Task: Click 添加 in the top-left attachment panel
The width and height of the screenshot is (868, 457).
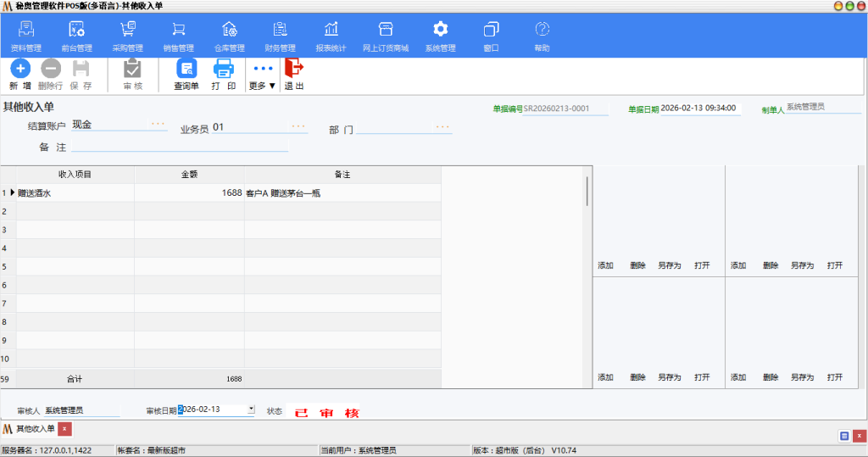Action: click(x=605, y=265)
